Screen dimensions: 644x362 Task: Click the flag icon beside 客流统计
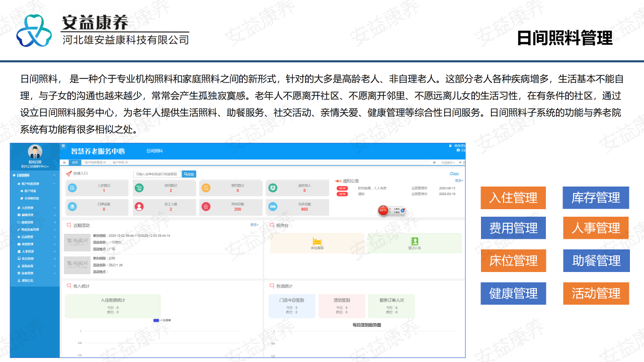[272, 286]
